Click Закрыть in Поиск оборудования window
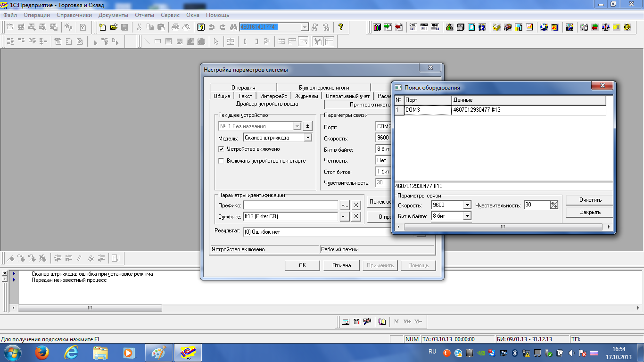Viewport: 644px width, 362px height. (x=590, y=212)
